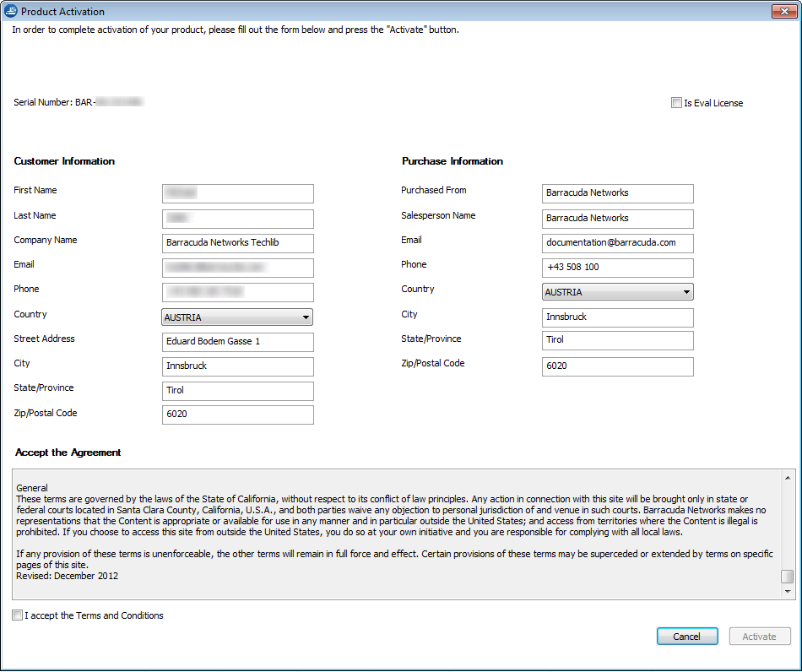Screen dimensions: 802x672
Task: Click the 'Purchased From' label
Action: click(x=434, y=190)
